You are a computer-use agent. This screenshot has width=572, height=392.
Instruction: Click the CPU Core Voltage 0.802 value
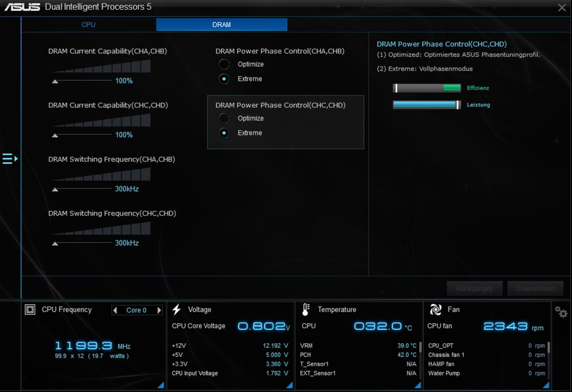click(264, 326)
